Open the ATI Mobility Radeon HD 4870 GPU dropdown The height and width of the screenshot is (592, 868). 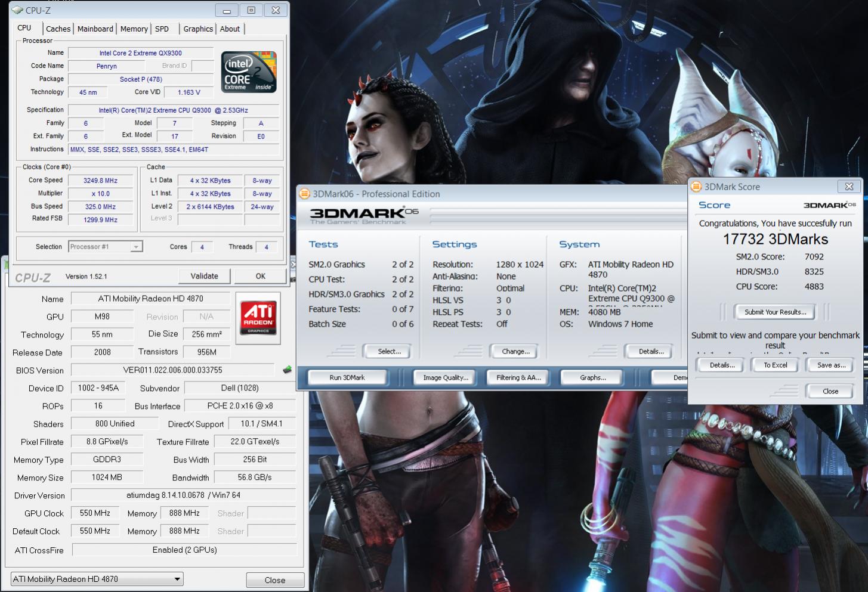pos(97,579)
